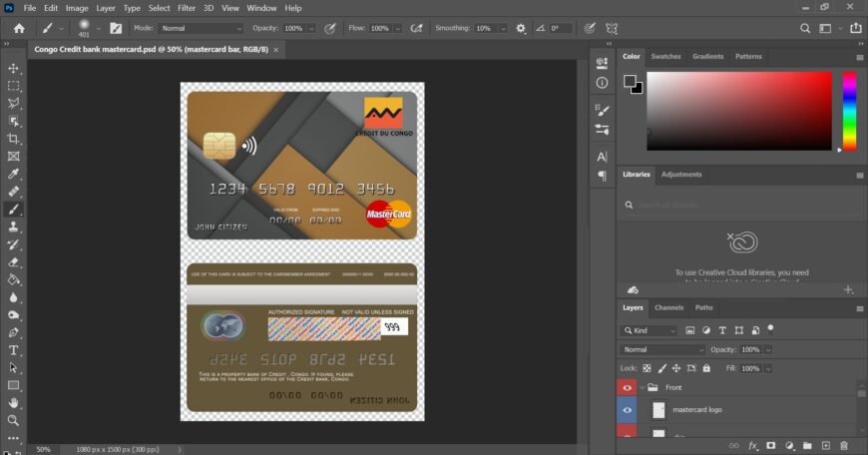This screenshot has height=455, width=868.
Task: Open the Filter menu
Action: (187, 8)
